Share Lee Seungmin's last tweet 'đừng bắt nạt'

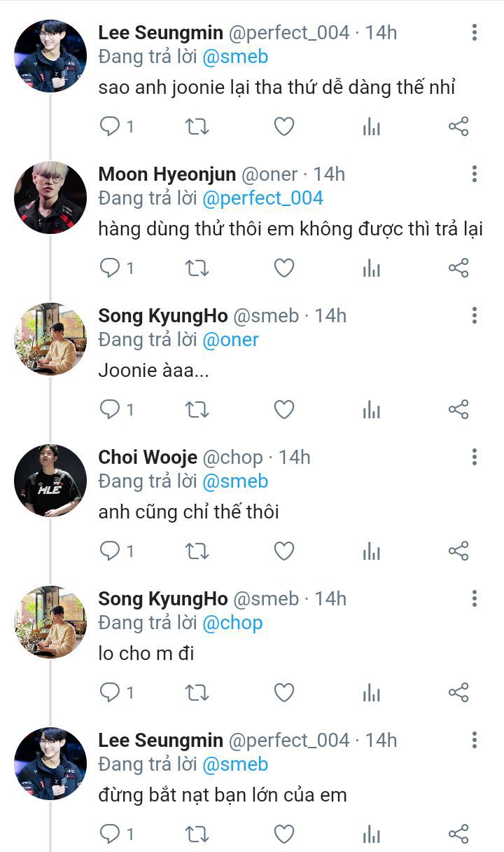[458, 834]
